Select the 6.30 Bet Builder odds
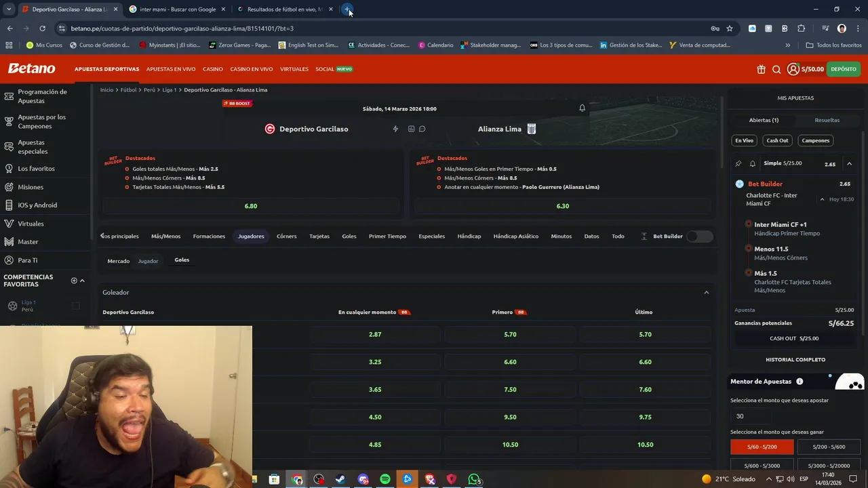Screen dimensions: 868x488 (563, 206)
